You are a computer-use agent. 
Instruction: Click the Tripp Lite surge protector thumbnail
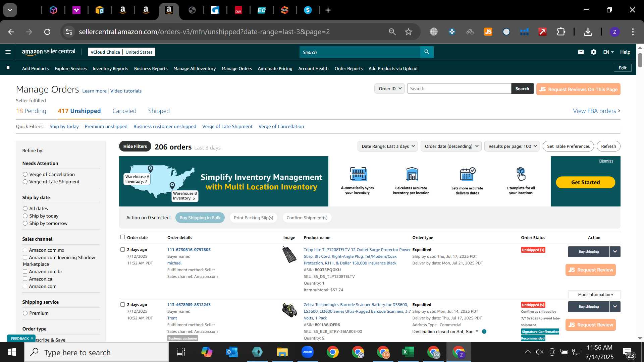click(x=289, y=255)
